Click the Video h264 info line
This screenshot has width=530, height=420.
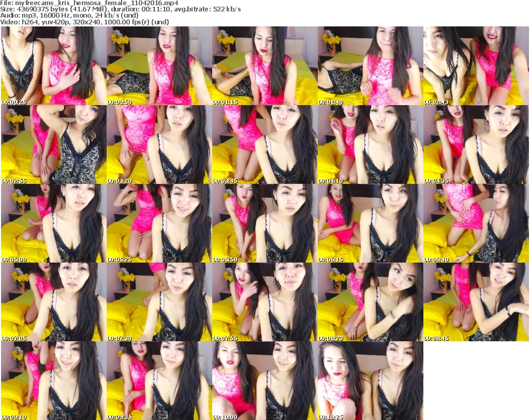84,22
